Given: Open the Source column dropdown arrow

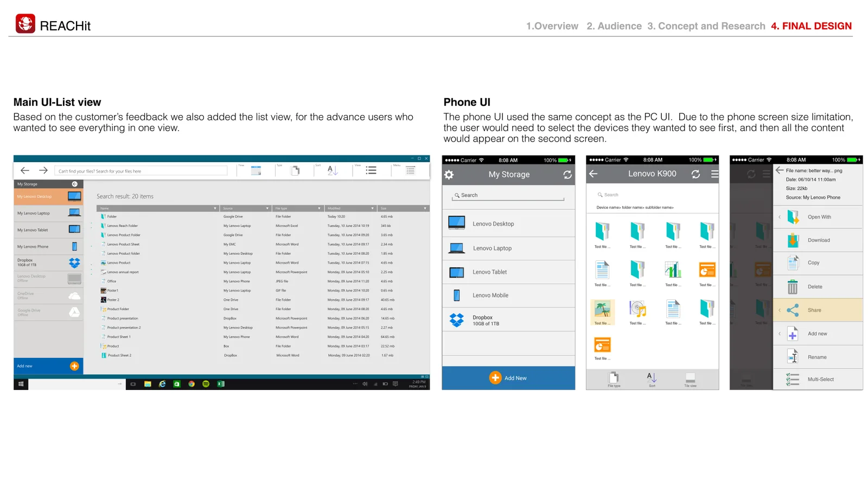Looking at the screenshot, I should (267, 208).
